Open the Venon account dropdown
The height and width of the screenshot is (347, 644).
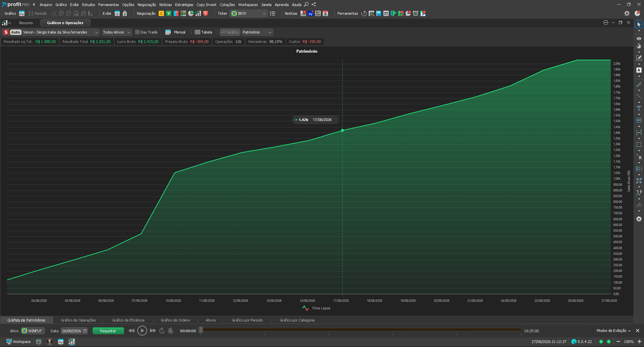click(x=61, y=32)
